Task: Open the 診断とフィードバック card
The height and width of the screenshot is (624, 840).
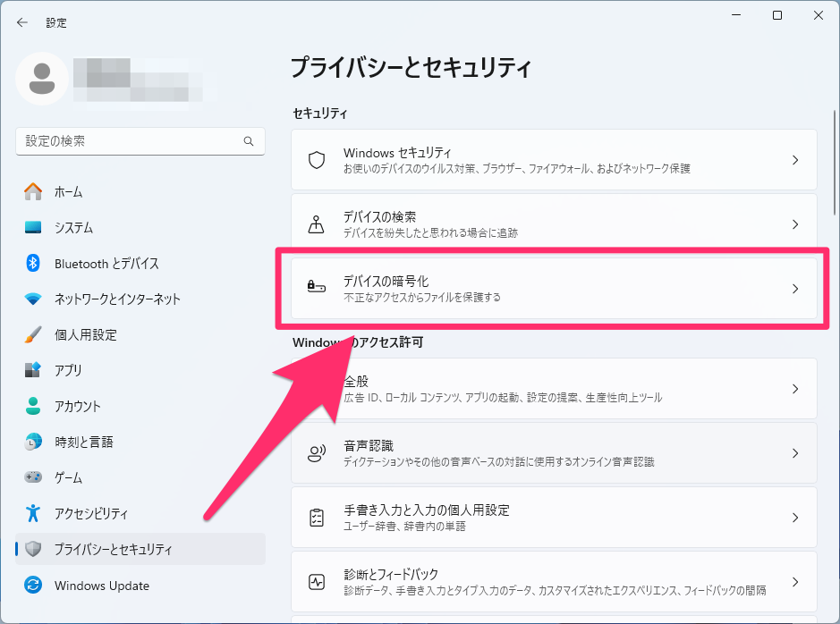Action: pos(554,582)
